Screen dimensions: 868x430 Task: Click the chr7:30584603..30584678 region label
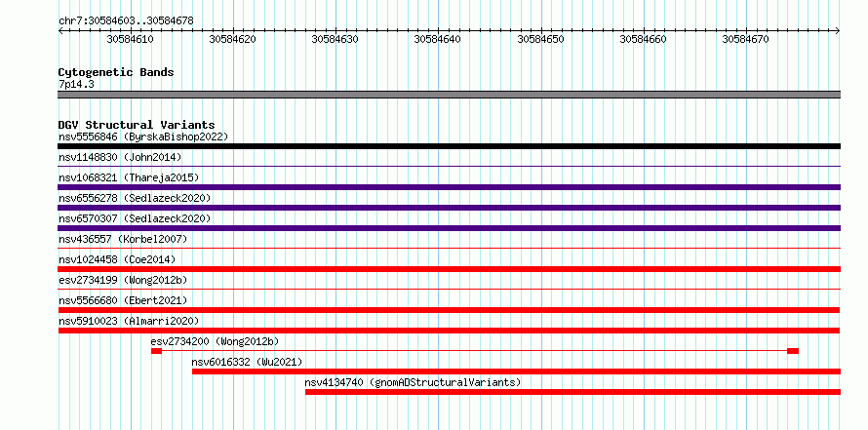(x=126, y=21)
